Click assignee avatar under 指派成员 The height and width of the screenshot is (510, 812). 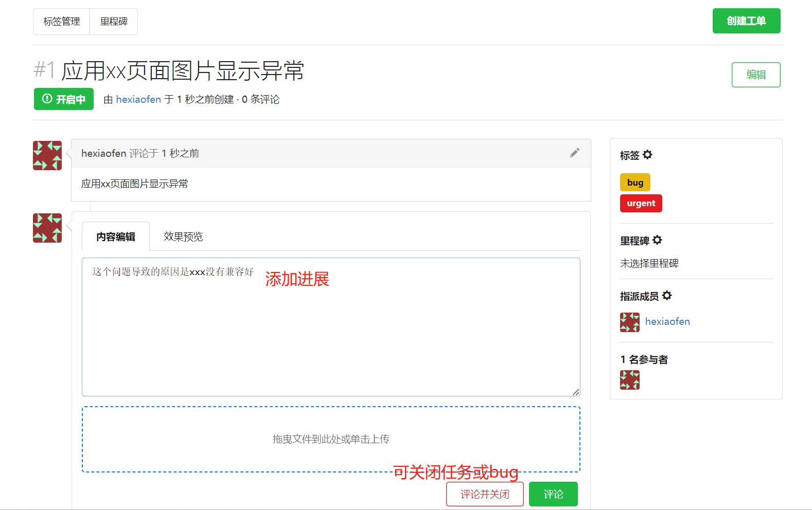click(629, 322)
